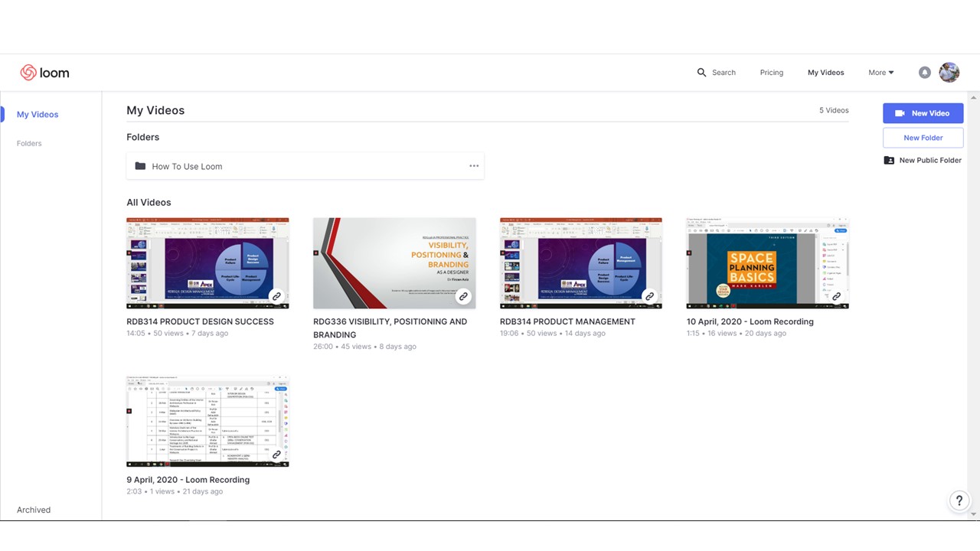Select My Videos in the sidebar
980x551 pixels.
[38, 115]
